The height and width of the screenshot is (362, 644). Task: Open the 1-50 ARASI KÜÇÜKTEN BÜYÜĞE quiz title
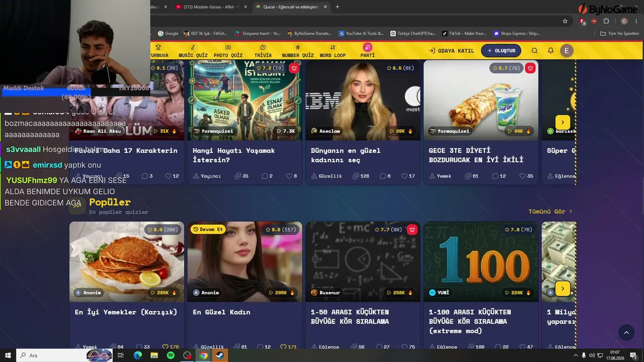tap(350, 317)
